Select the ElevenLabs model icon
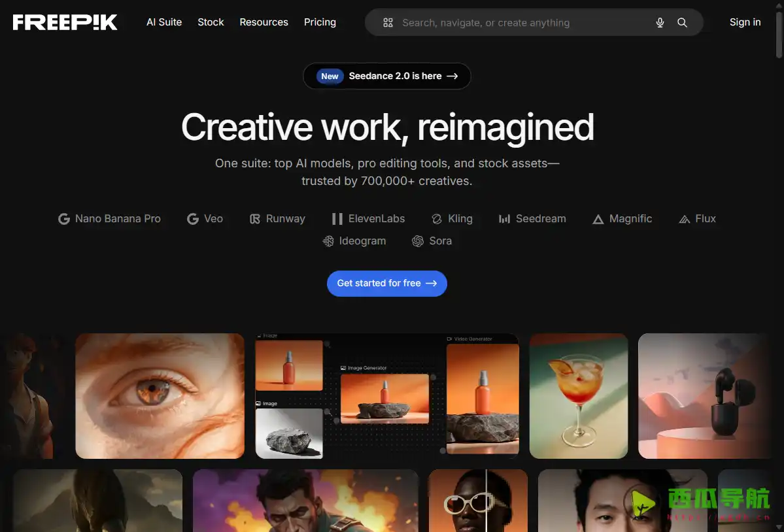Screen dimensions: 784x532 337,219
